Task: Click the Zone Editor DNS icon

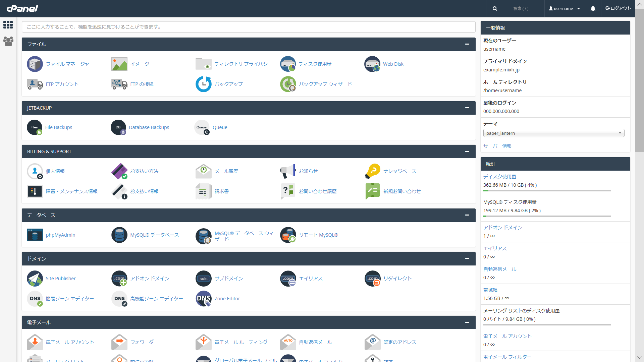Action: [x=204, y=299]
